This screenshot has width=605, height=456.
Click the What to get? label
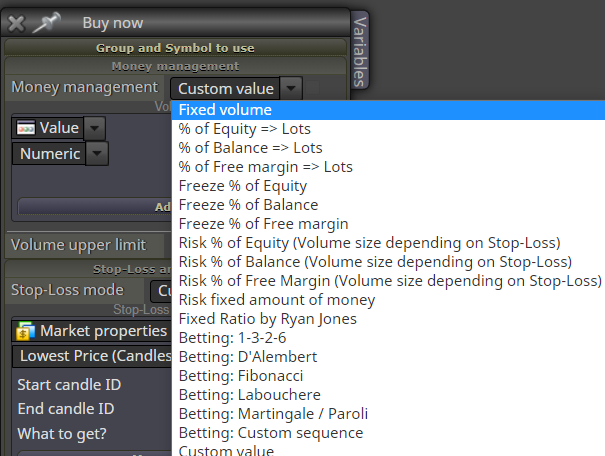click(x=62, y=434)
